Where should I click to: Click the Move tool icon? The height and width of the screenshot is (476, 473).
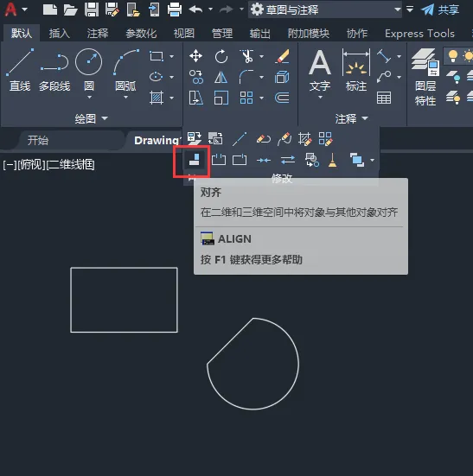[x=196, y=56]
